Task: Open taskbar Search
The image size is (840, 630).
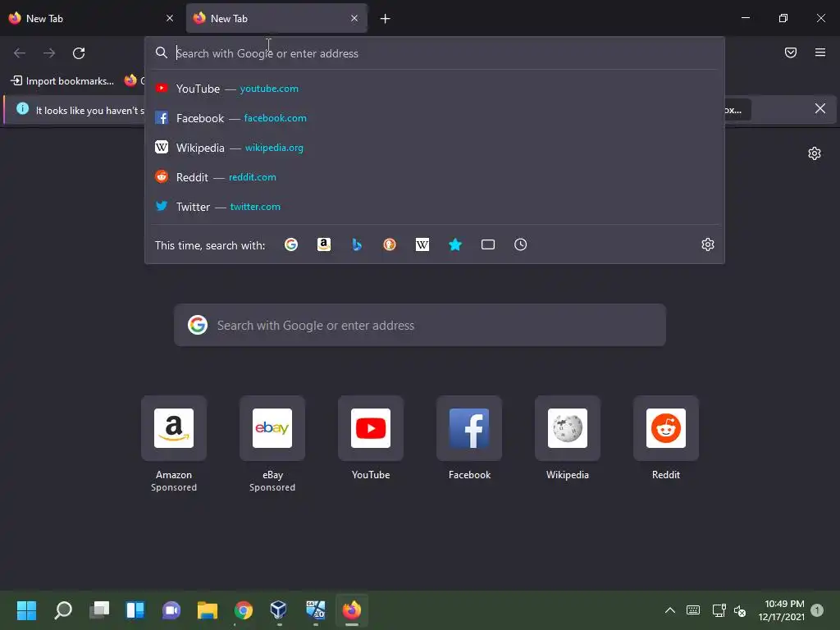Action: click(x=63, y=610)
